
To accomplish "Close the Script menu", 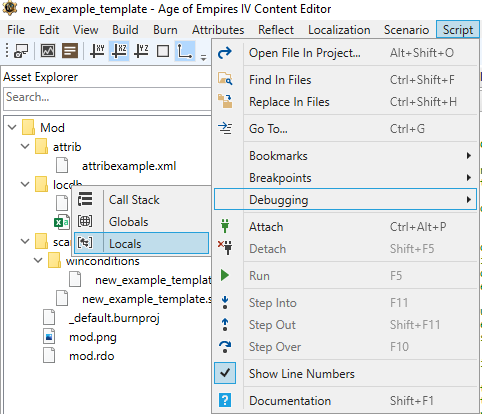I will tap(458, 30).
